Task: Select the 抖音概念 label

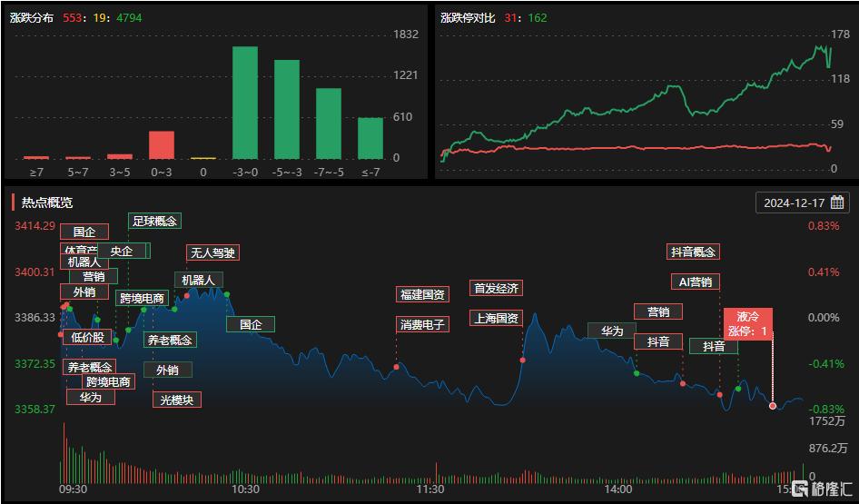Action: pos(693,252)
